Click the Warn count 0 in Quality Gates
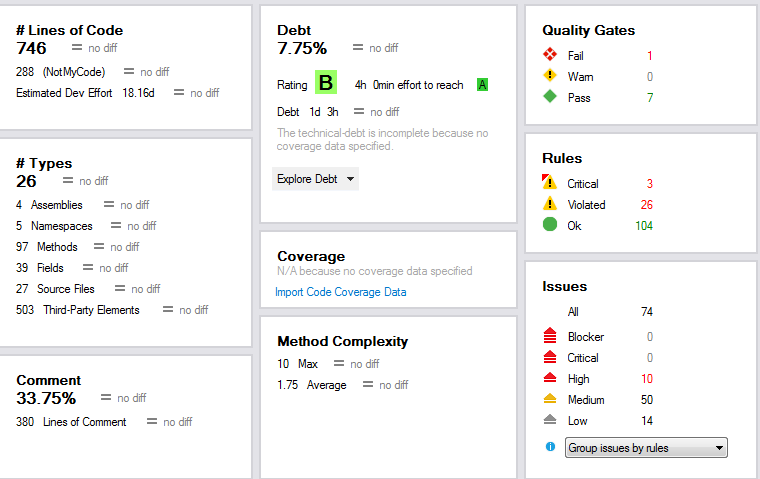Viewport: 760px width, 479px height. 649,77
